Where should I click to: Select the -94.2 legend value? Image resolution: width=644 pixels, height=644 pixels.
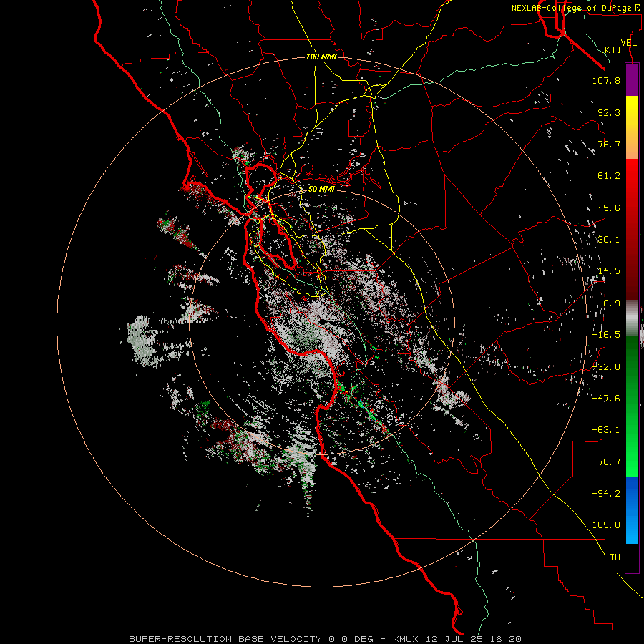point(606,493)
